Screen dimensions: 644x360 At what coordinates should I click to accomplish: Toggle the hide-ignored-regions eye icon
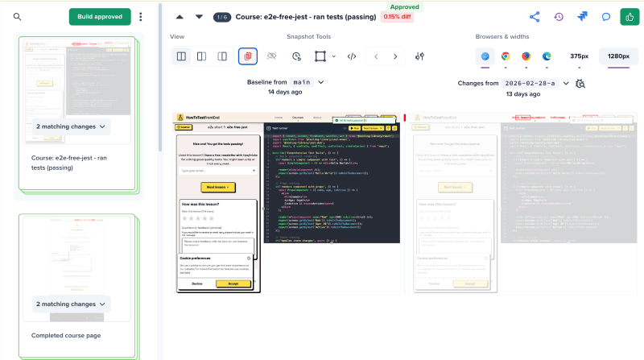tap(272, 56)
